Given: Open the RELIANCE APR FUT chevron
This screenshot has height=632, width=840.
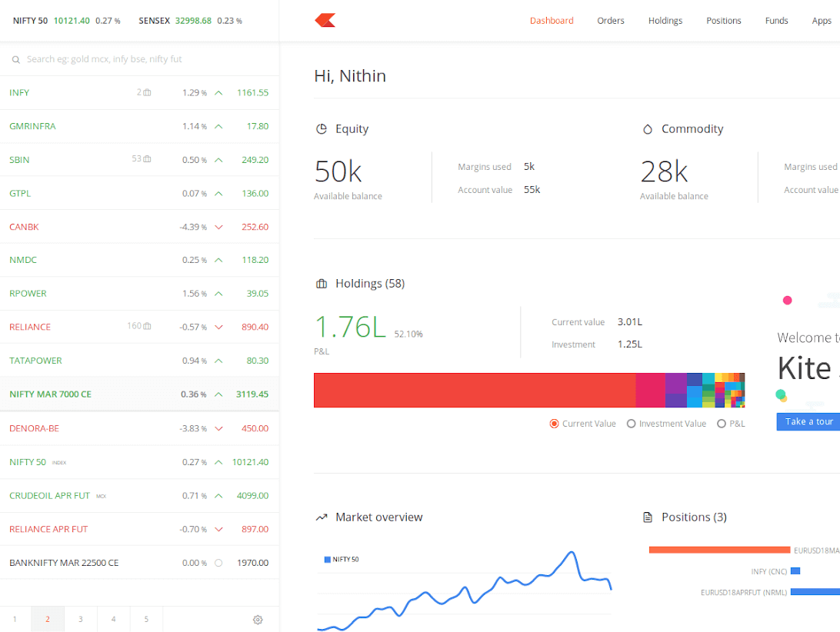Looking at the screenshot, I should click(219, 528).
